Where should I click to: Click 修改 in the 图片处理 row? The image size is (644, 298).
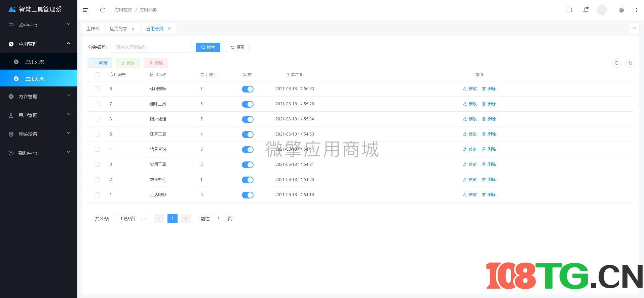(x=470, y=119)
